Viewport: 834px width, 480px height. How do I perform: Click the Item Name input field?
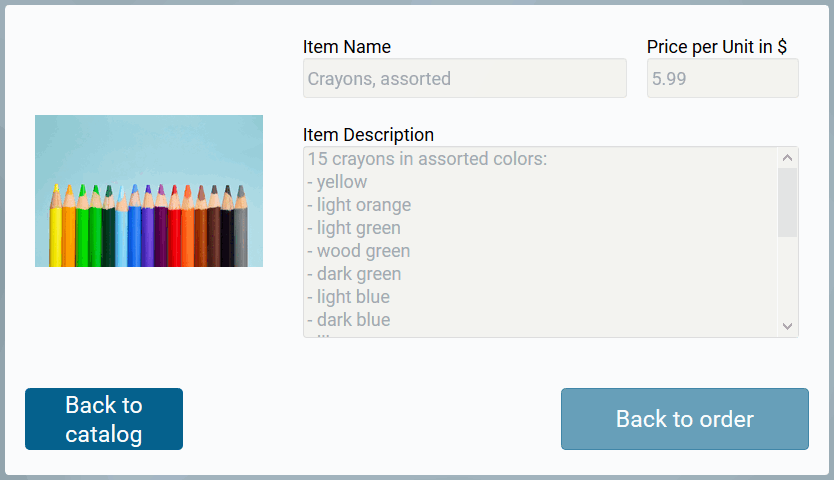(464, 78)
